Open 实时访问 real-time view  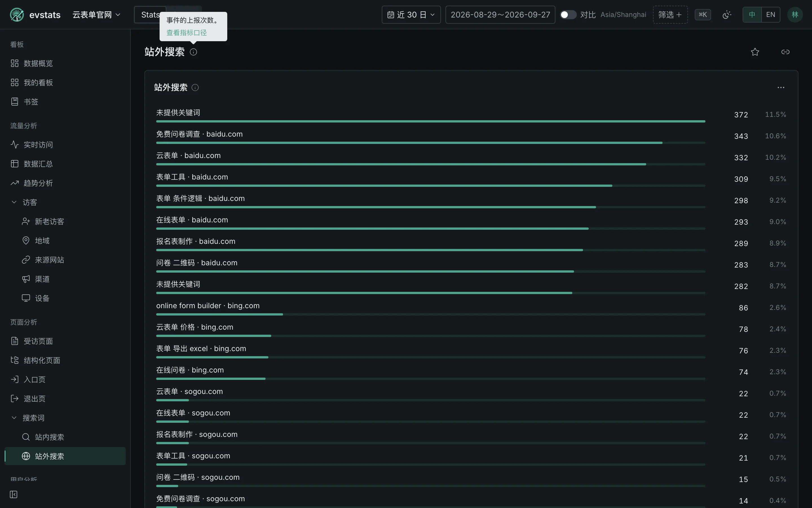click(x=65, y=145)
